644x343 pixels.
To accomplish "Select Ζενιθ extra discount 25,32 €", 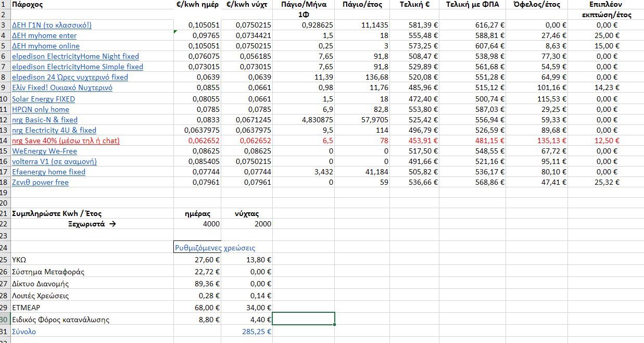I will coord(606,182).
